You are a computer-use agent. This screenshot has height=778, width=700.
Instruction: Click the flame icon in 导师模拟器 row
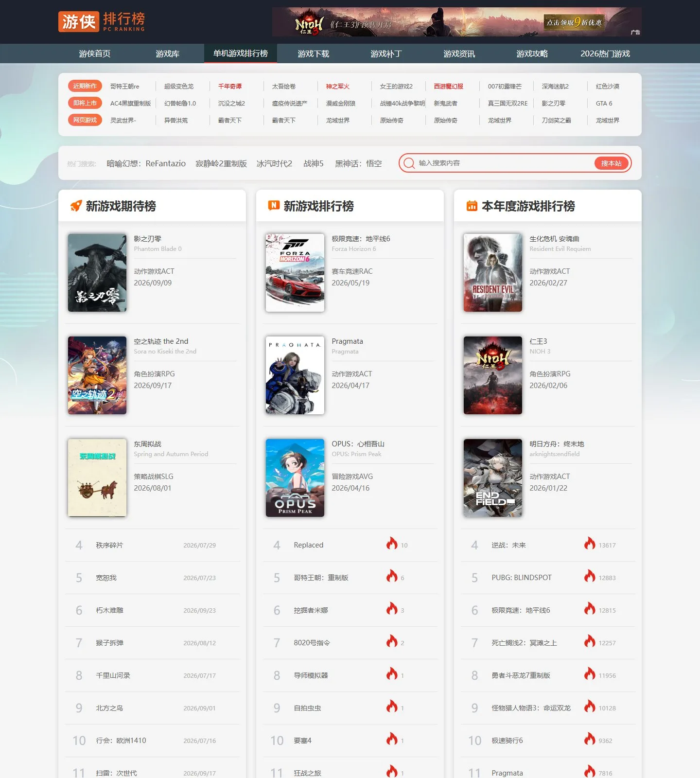[392, 674]
